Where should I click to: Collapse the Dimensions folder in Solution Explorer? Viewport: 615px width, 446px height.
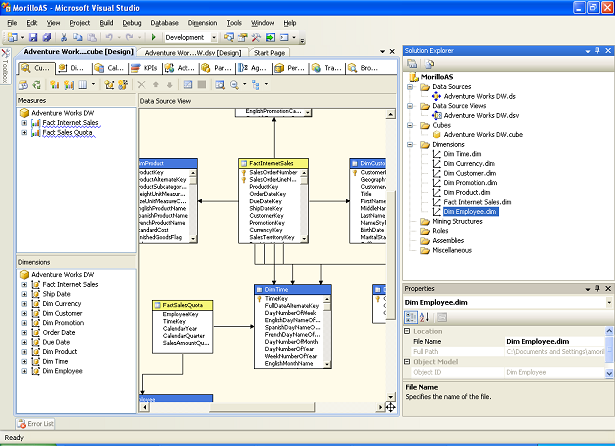410,144
